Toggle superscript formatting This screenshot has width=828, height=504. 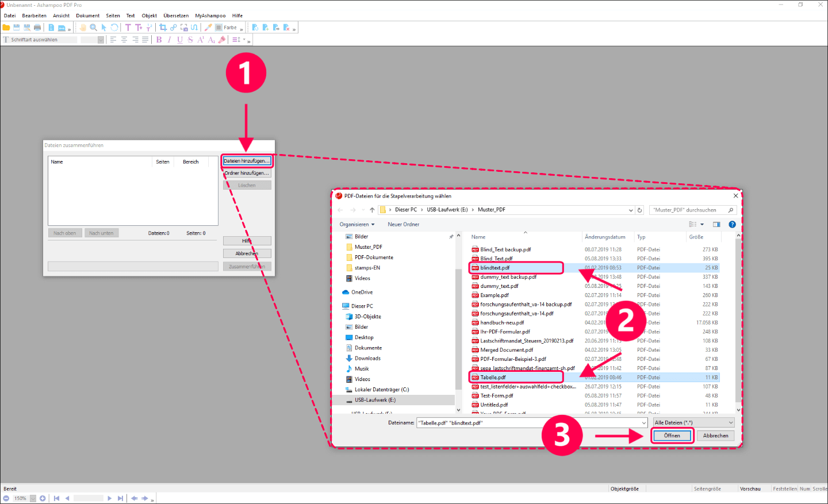click(201, 40)
